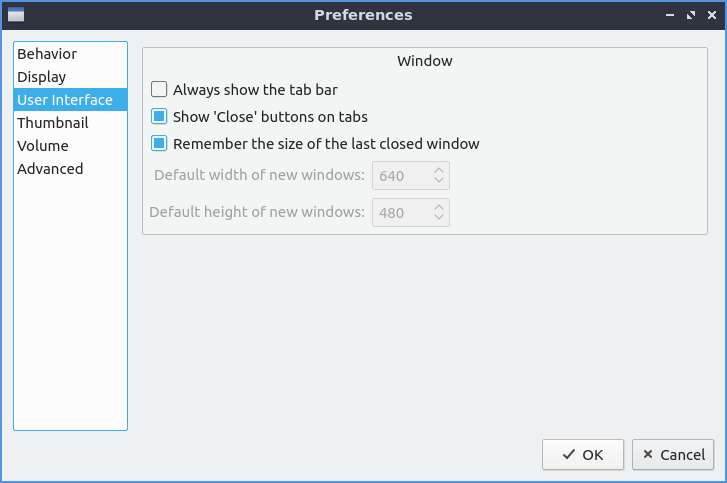This screenshot has width=727, height=483.
Task: Show the Volume settings page
Action: 43,146
